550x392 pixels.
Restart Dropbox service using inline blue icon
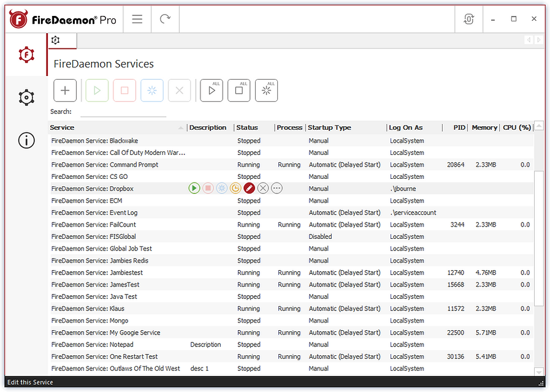[x=222, y=189]
